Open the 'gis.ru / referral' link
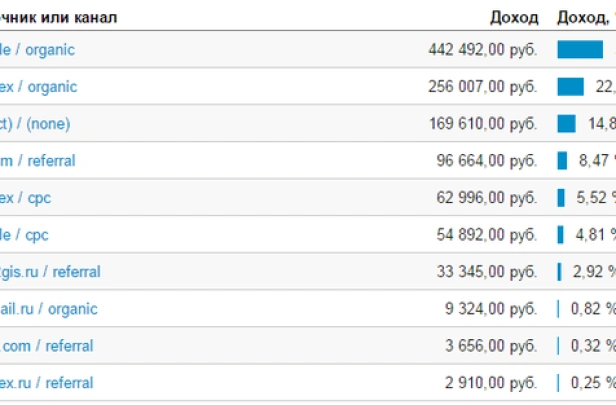 pos(50,272)
